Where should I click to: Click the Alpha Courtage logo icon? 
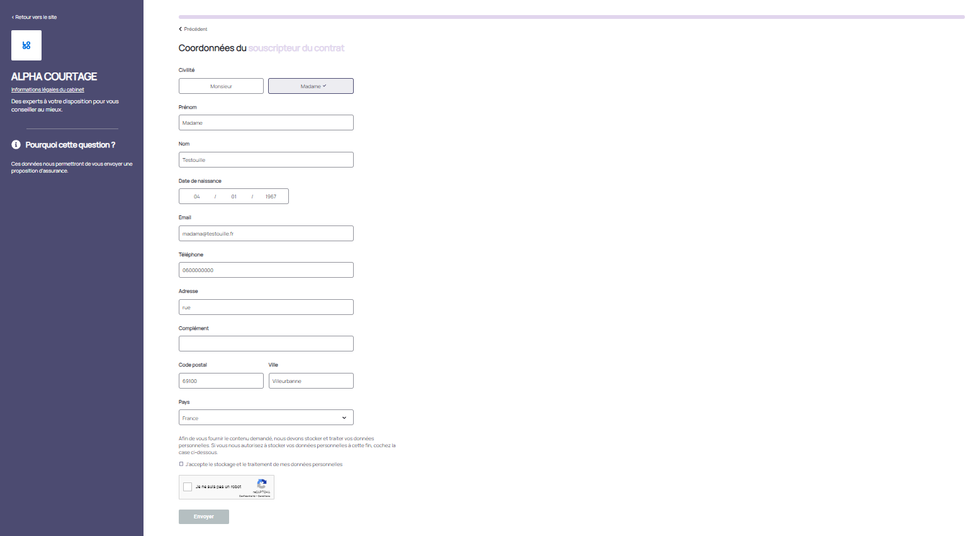coord(26,45)
